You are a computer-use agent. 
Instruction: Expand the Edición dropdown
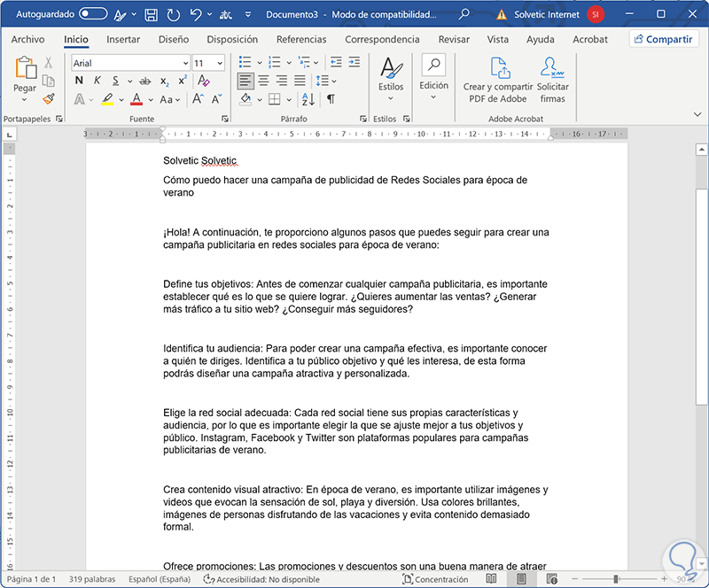(x=433, y=97)
